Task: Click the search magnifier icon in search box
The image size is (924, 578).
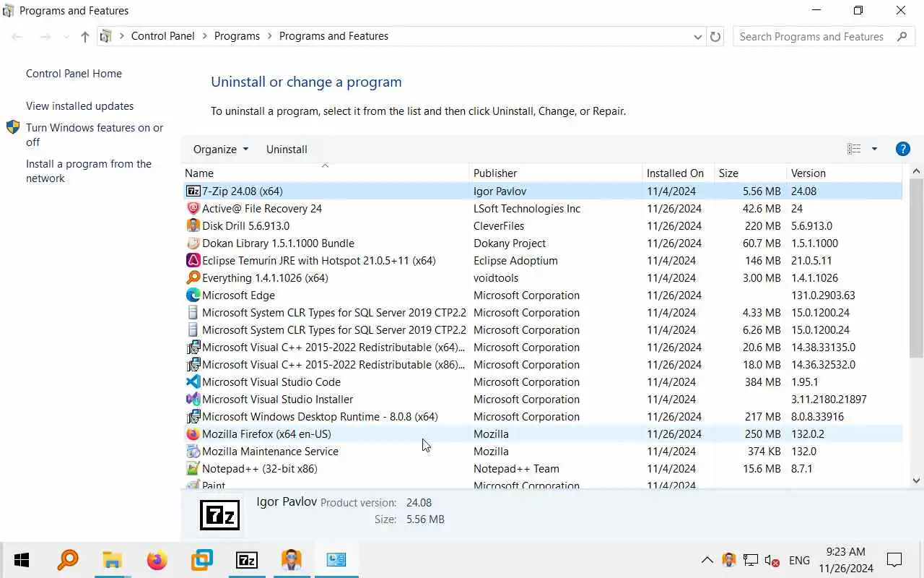Action: click(902, 36)
